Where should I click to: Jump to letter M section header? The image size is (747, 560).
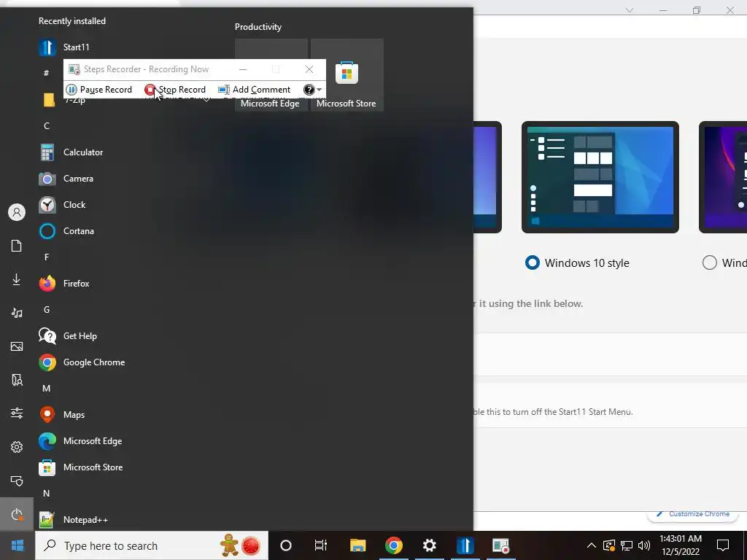click(x=47, y=389)
